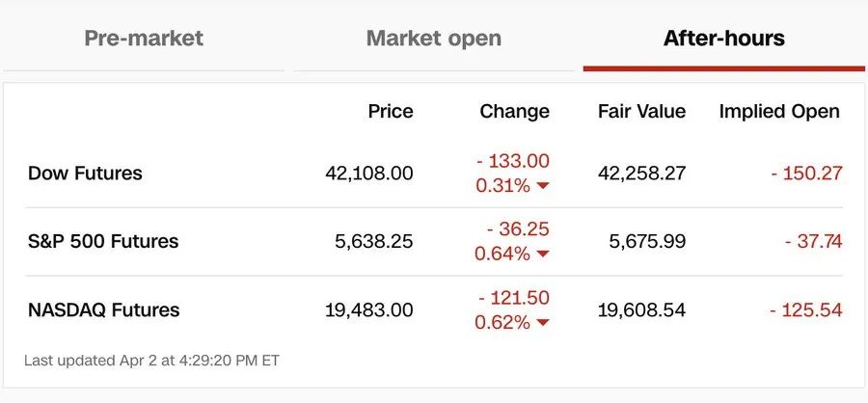Click the NASDAQ Futures down arrow icon
The image size is (868, 403).
543,322
